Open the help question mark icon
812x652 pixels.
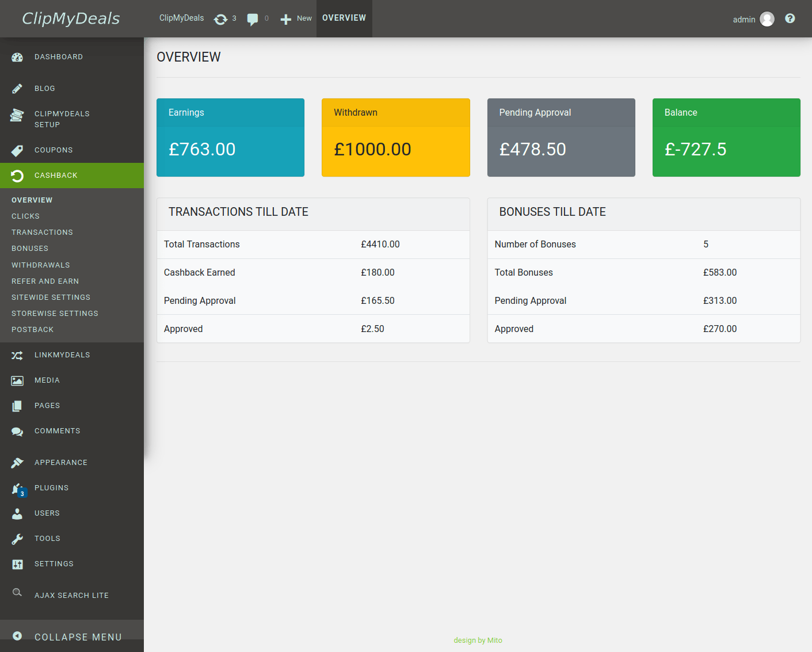(x=790, y=18)
